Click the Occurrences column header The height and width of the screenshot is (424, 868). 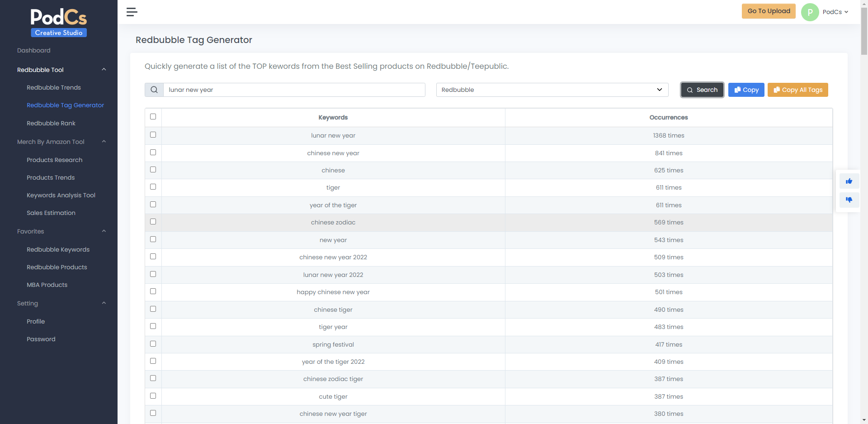pos(669,117)
